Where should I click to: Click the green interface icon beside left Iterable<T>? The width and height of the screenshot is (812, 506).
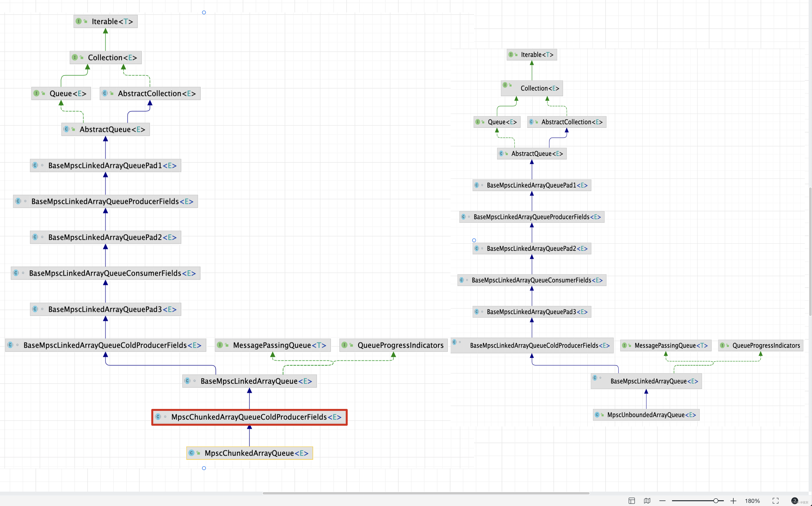click(79, 21)
